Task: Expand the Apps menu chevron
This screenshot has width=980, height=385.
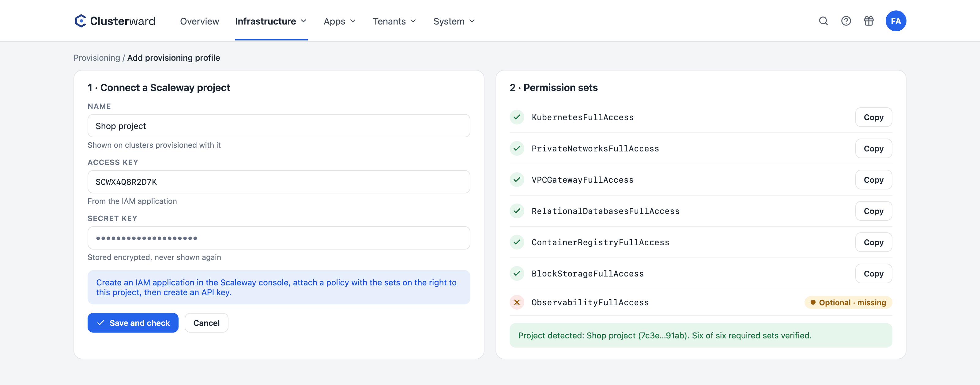Action: point(353,21)
